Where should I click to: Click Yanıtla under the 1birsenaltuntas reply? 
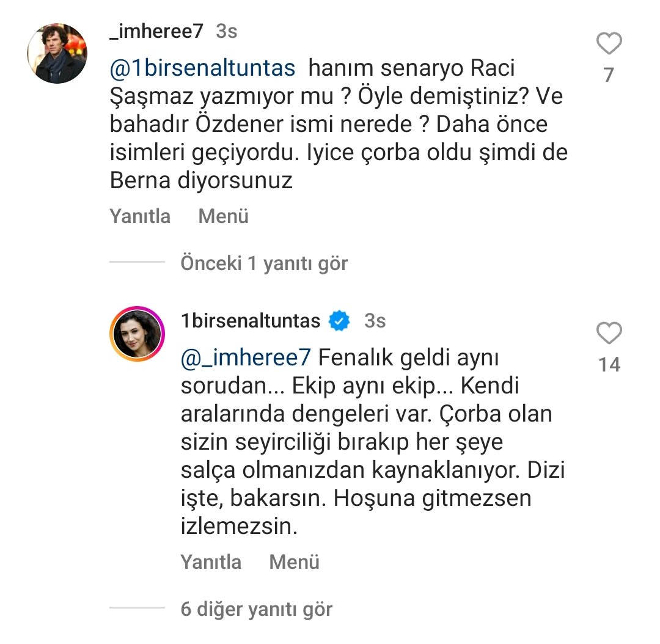(211, 562)
